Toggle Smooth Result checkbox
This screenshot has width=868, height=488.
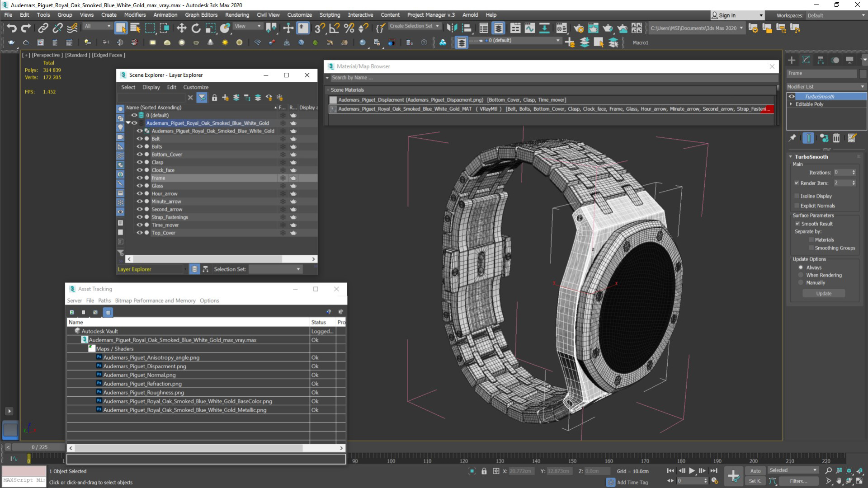click(x=798, y=224)
